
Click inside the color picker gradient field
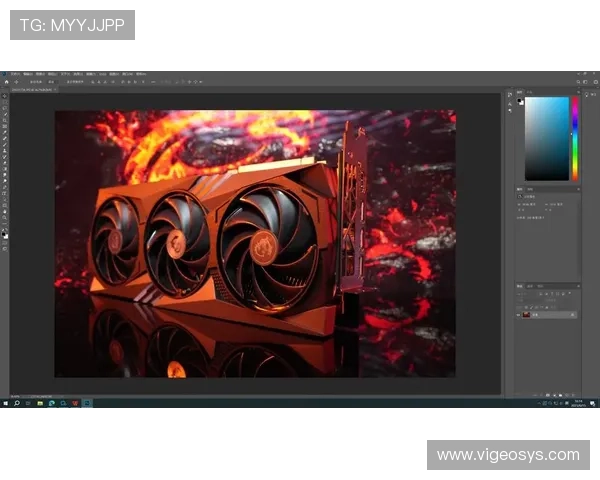pyautogui.click(x=546, y=138)
